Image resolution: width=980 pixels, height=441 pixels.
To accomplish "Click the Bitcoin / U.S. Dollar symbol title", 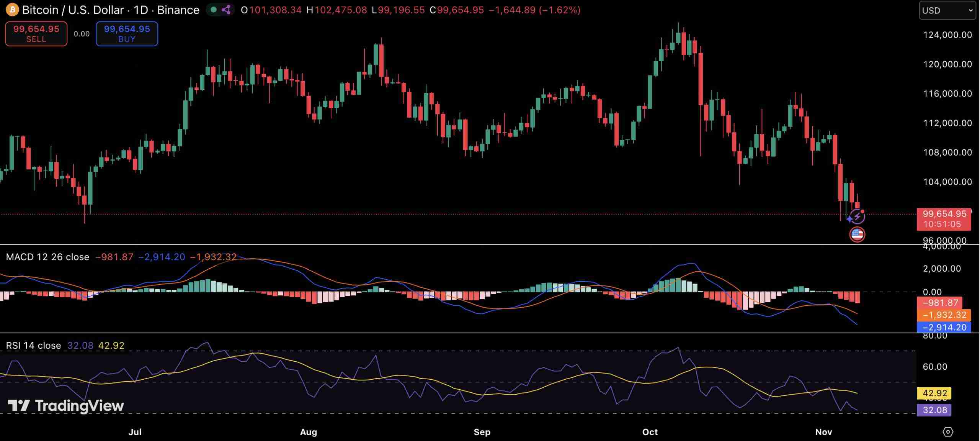I will click(73, 10).
